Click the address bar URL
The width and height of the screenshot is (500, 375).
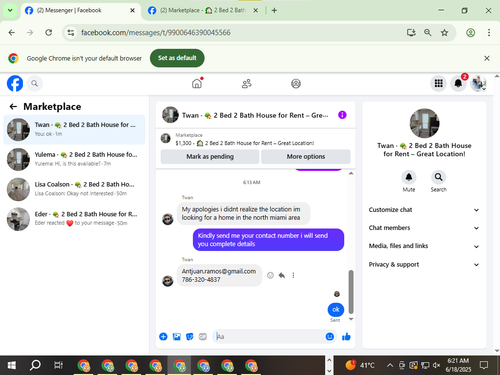tap(156, 32)
